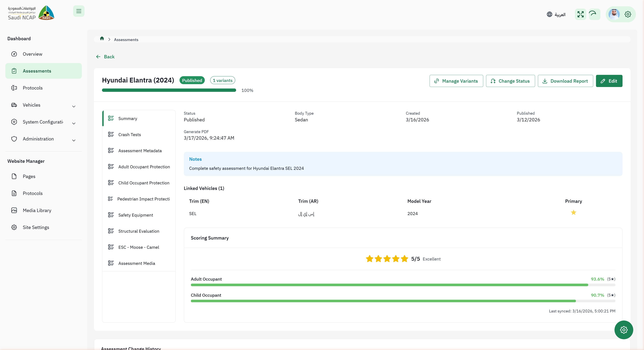Image resolution: width=644 pixels, height=350 pixels.
Task: Go Back to the assessments list
Action: [x=105, y=57]
